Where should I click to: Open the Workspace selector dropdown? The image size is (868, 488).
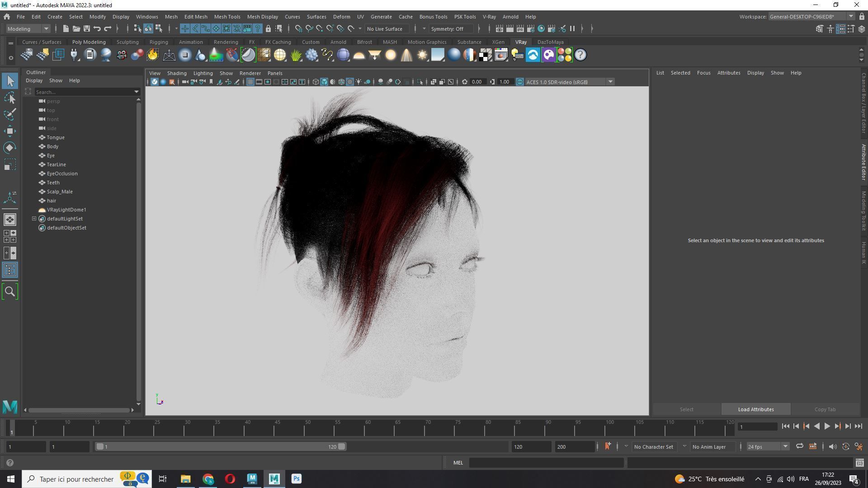pyautogui.click(x=811, y=17)
